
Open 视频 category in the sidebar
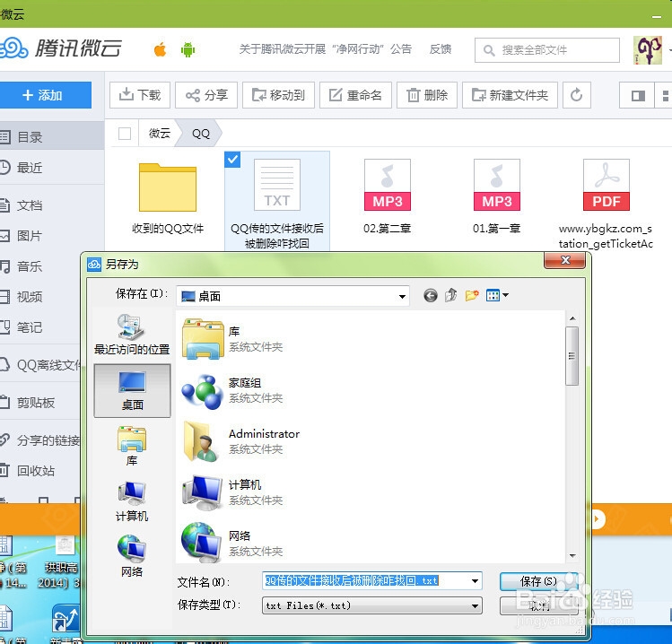[40, 297]
